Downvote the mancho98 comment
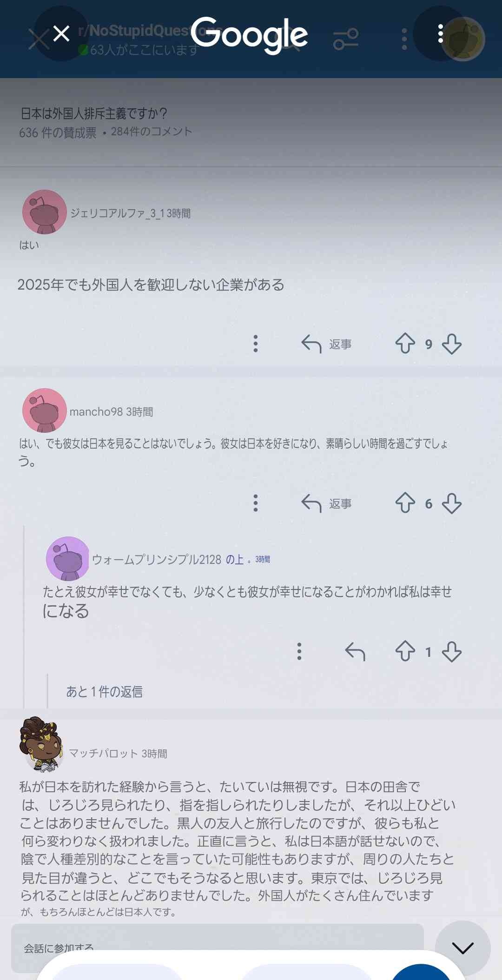This screenshot has width=502, height=980. tap(452, 503)
